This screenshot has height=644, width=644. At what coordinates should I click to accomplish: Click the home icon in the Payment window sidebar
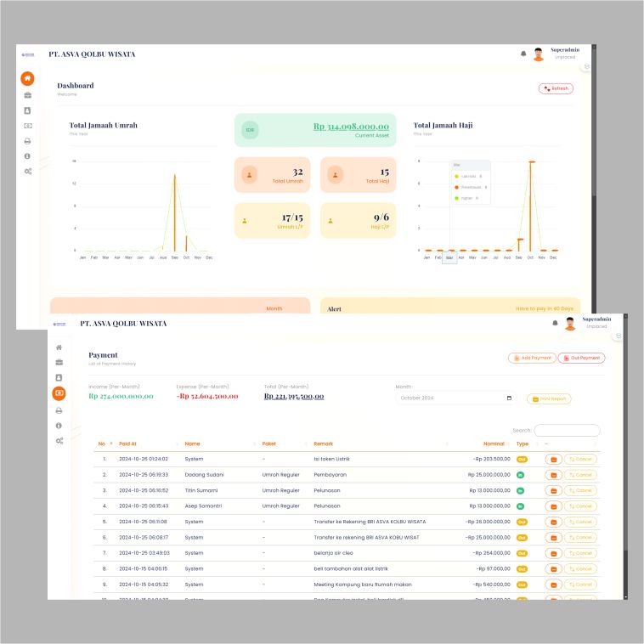click(59, 347)
